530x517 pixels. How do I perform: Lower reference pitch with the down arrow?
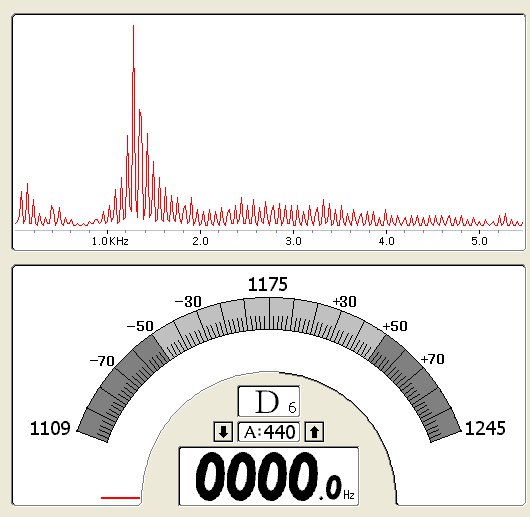point(223,432)
